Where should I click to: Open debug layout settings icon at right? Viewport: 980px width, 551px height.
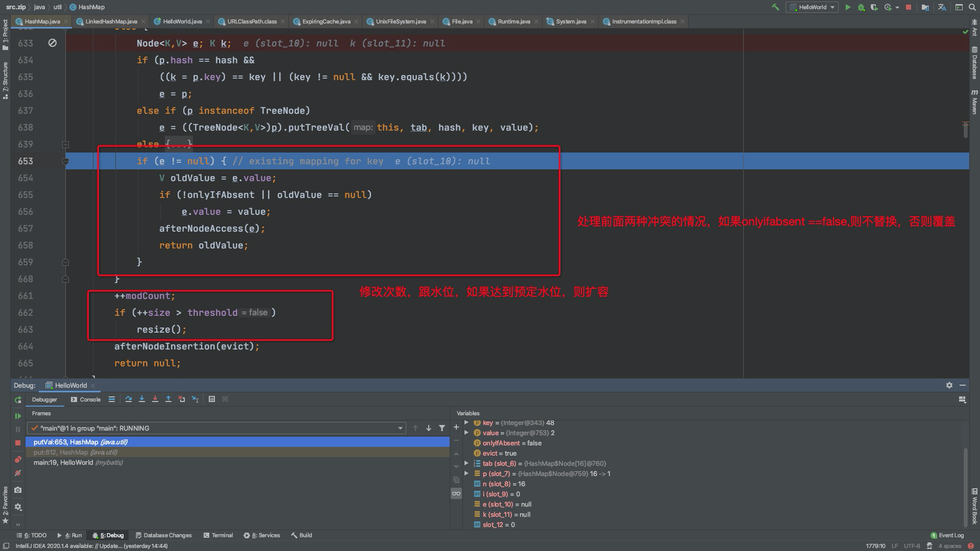[x=962, y=399]
